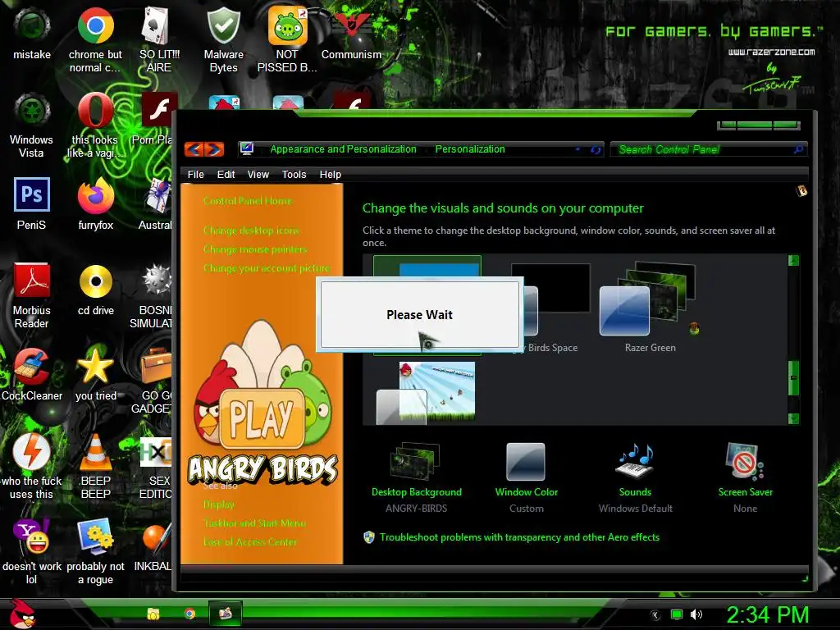Click the refresh button beside the address bar
The image size is (840, 630).
point(596,149)
